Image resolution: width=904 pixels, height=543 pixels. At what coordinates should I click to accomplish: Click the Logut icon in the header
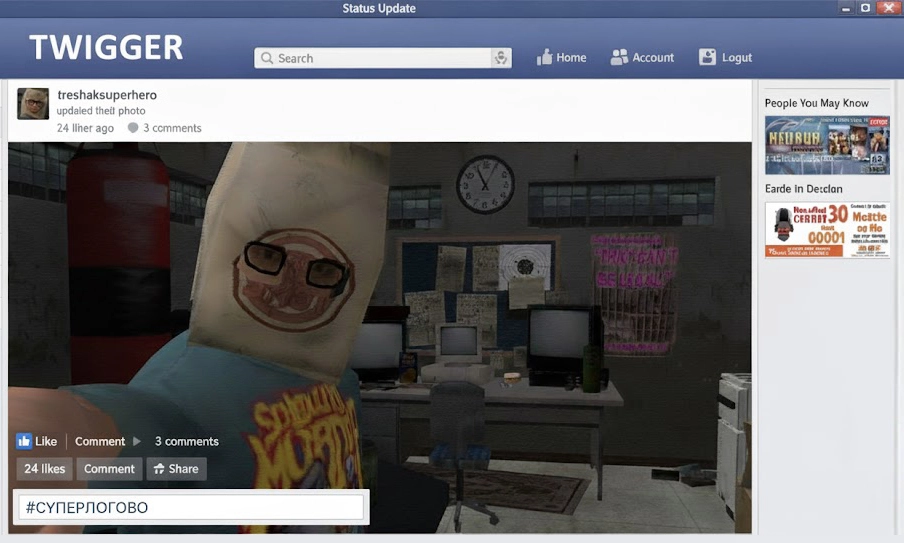pos(707,57)
